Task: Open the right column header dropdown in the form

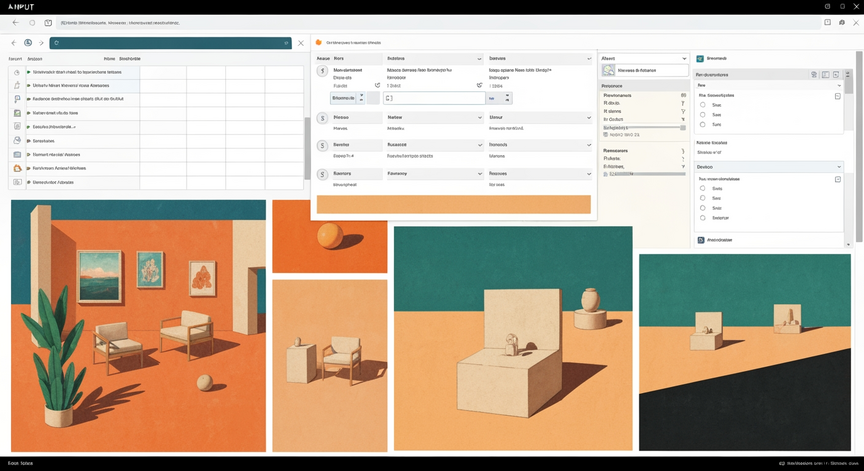Action: click(588, 58)
